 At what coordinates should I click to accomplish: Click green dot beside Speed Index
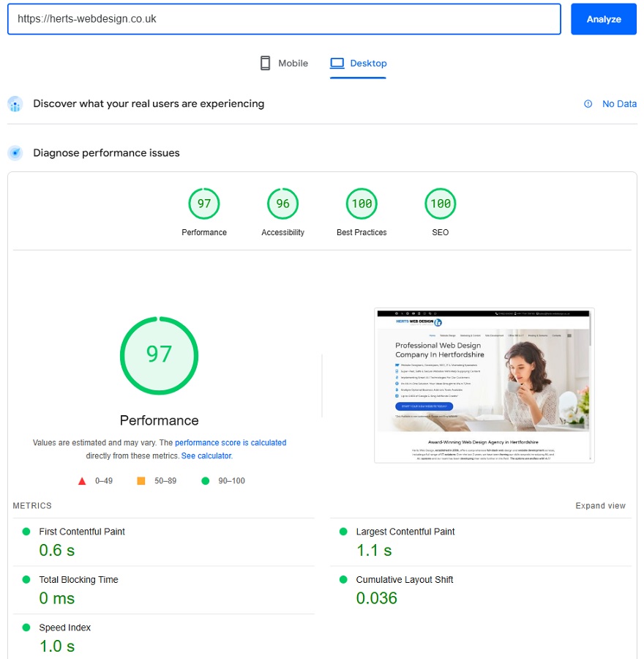pos(26,628)
